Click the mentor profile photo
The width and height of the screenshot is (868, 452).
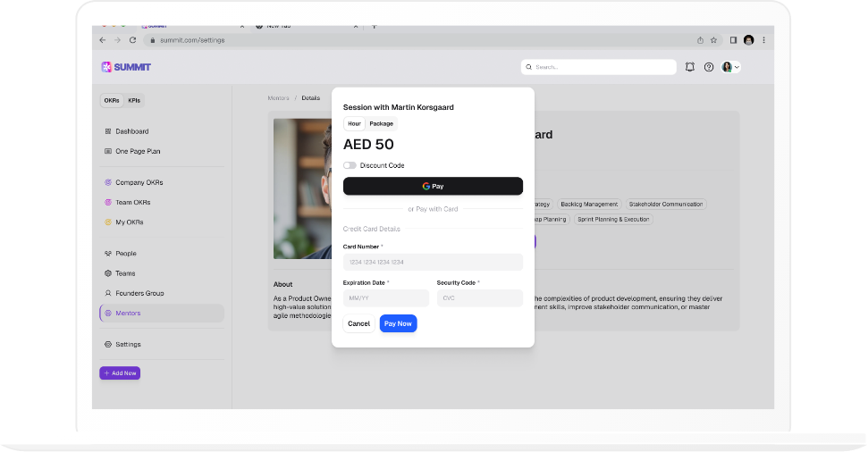[x=302, y=188]
